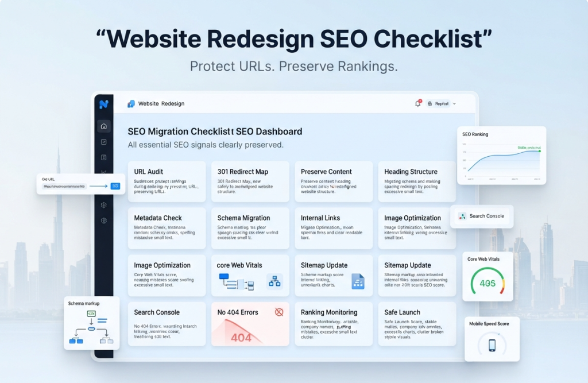Click 'SEO Migration Checklist SEO Dashboard' heading
The height and width of the screenshot is (383, 588).
point(215,131)
